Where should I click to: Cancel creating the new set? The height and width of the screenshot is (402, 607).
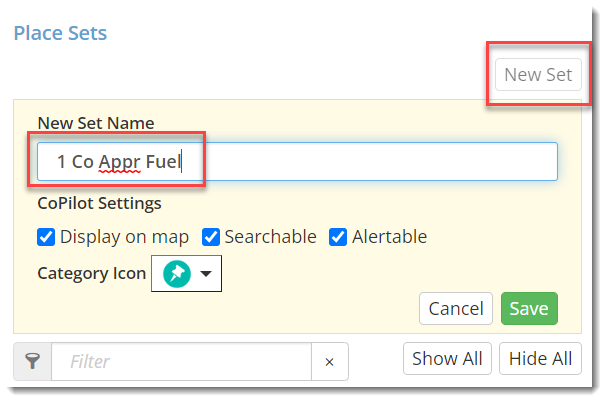pyautogui.click(x=456, y=309)
